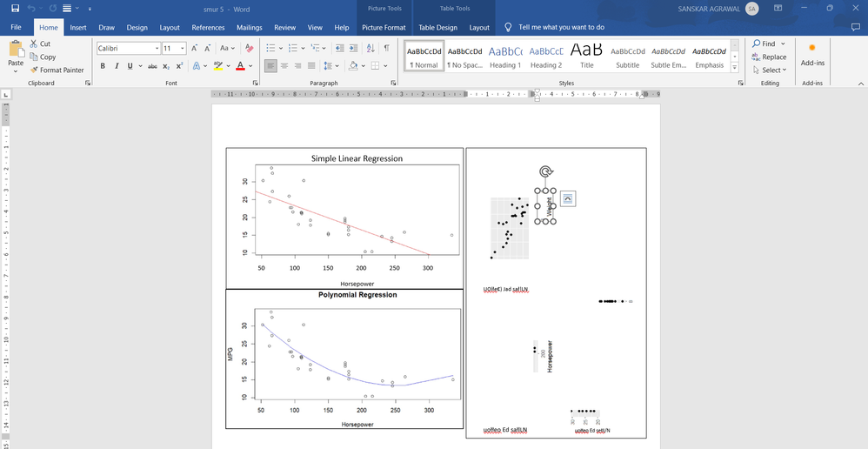
Task: Click the red font color A button
Action: coord(240,66)
